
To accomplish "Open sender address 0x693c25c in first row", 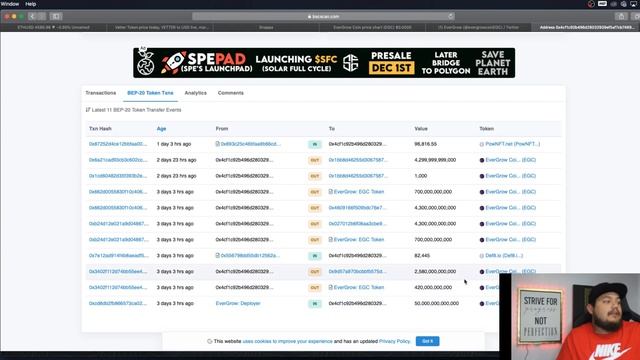I will (x=251, y=144).
